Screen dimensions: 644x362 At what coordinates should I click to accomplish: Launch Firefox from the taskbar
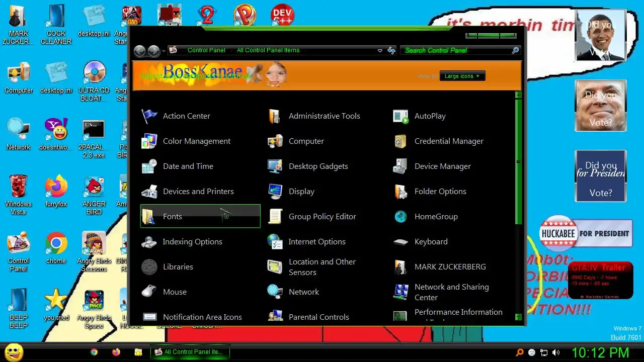coord(116,352)
